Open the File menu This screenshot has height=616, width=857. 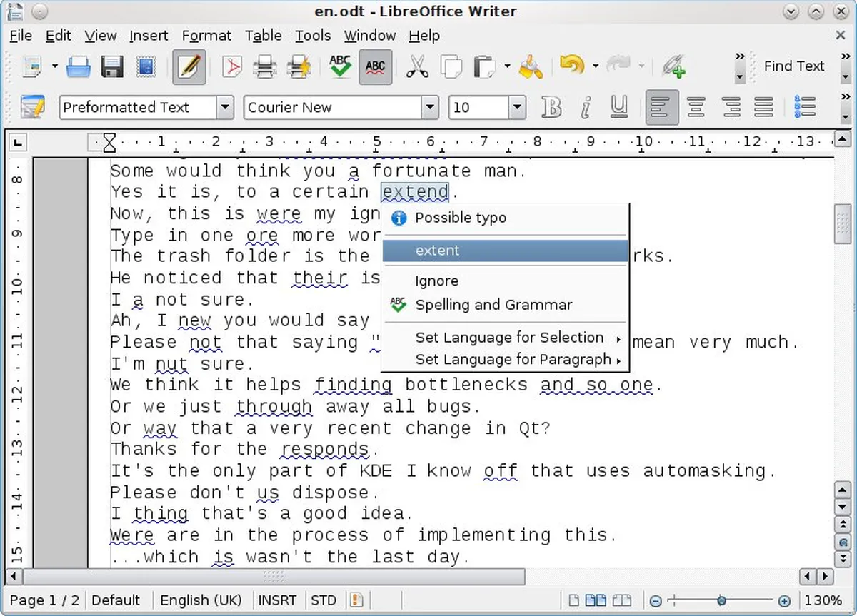21,36
